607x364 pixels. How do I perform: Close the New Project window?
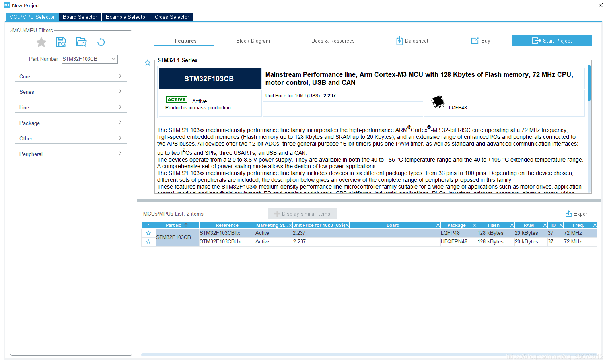coord(601,5)
